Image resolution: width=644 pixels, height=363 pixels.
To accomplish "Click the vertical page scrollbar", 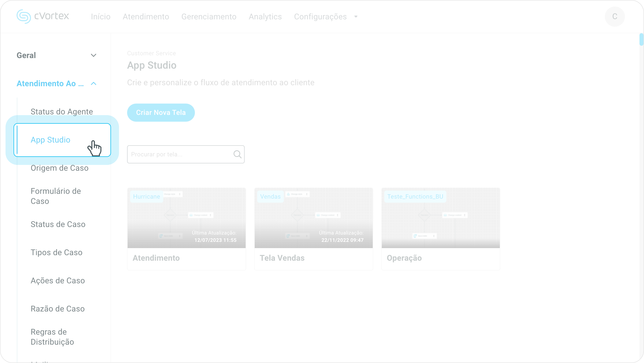I will (641, 39).
